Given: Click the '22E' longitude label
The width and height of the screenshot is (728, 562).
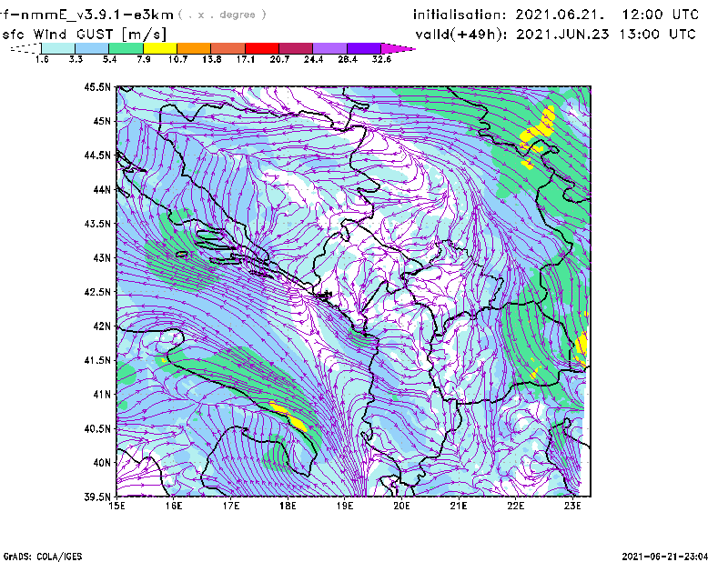Looking at the screenshot, I should (515, 506).
